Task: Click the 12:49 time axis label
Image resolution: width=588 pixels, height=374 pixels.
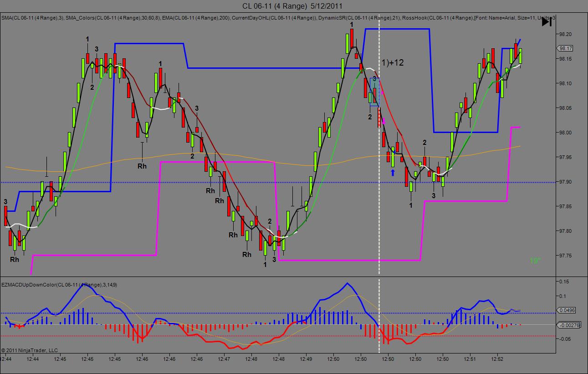Action: click(x=306, y=359)
